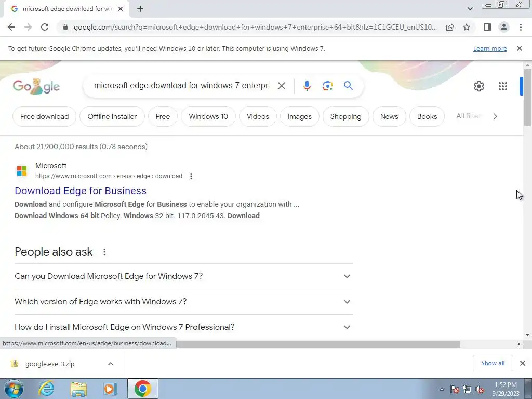Click Show all downloads
Viewport: 532px width, 399px height.
click(x=493, y=363)
